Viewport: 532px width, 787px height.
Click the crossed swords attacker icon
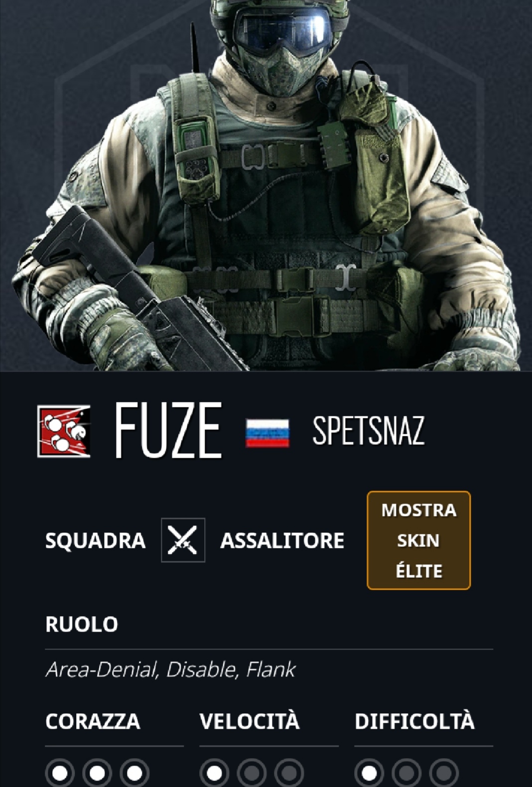(x=183, y=540)
